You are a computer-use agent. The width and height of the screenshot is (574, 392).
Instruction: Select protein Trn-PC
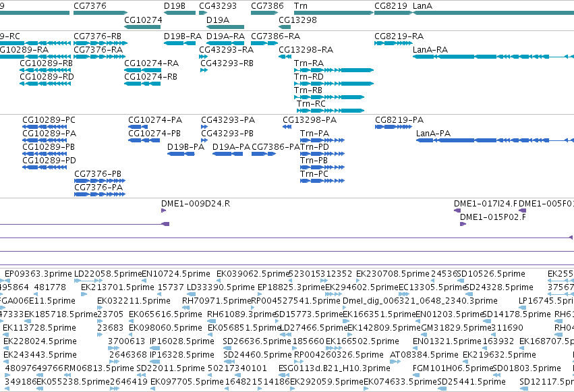(x=314, y=174)
